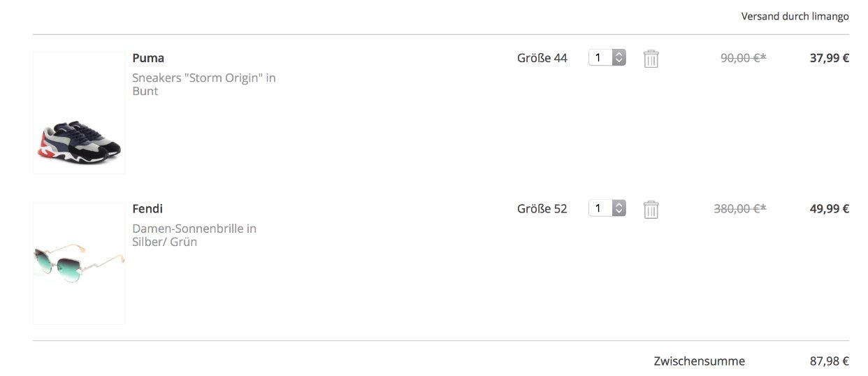View the Fendi sunglasses product thumbnail

(x=79, y=263)
